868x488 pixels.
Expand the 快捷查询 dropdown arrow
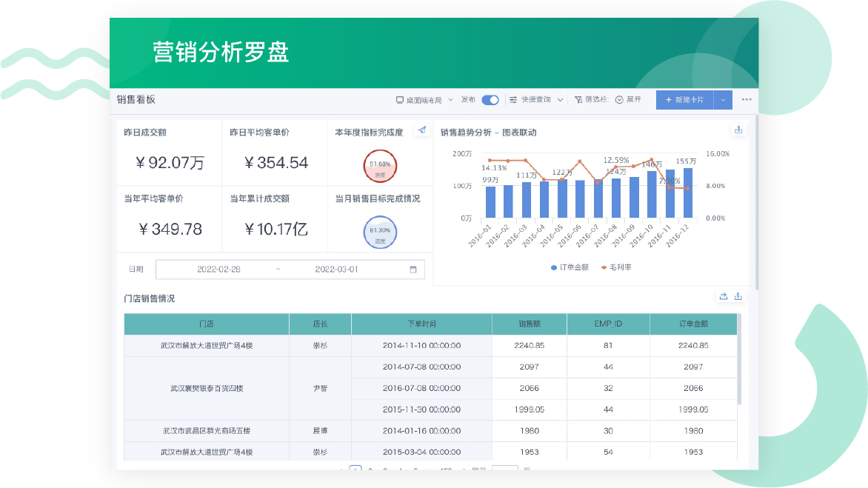pyautogui.click(x=561, y=100)
